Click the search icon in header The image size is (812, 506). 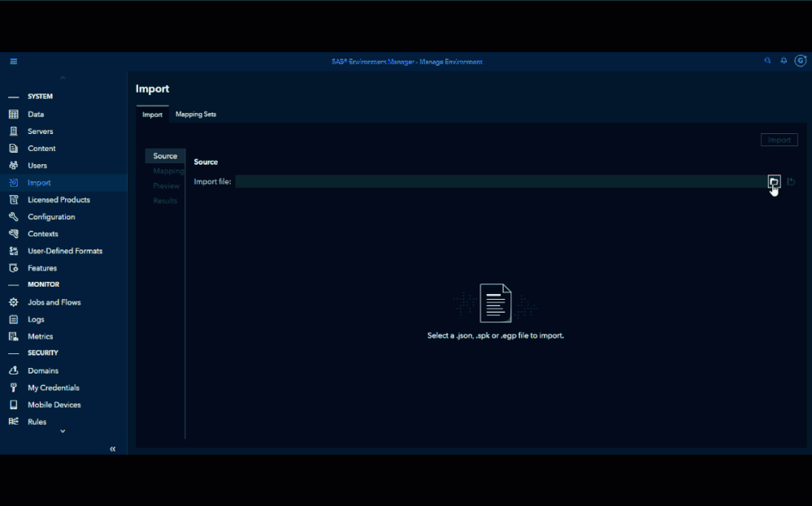(767, 61)
